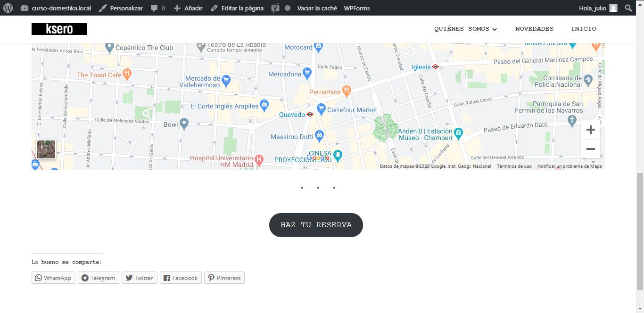Go to the Inicio page
The image size is (644, 313).
tap(584, 29)
